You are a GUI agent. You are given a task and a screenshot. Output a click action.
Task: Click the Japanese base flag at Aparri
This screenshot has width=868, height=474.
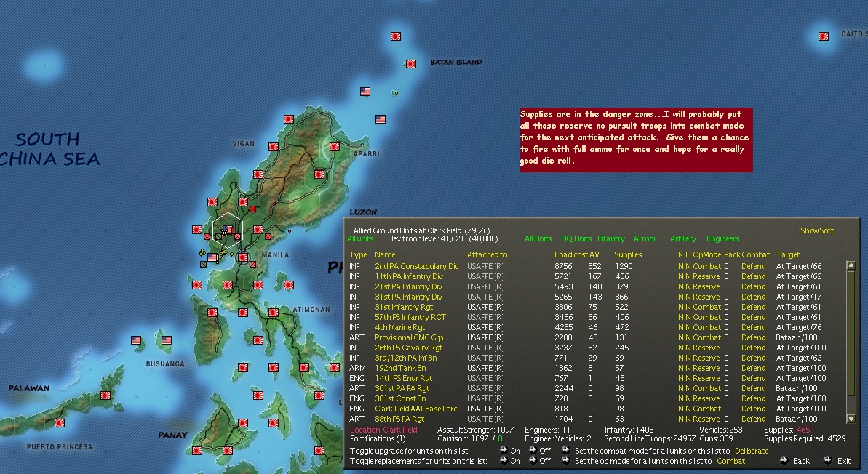(335, 147)
